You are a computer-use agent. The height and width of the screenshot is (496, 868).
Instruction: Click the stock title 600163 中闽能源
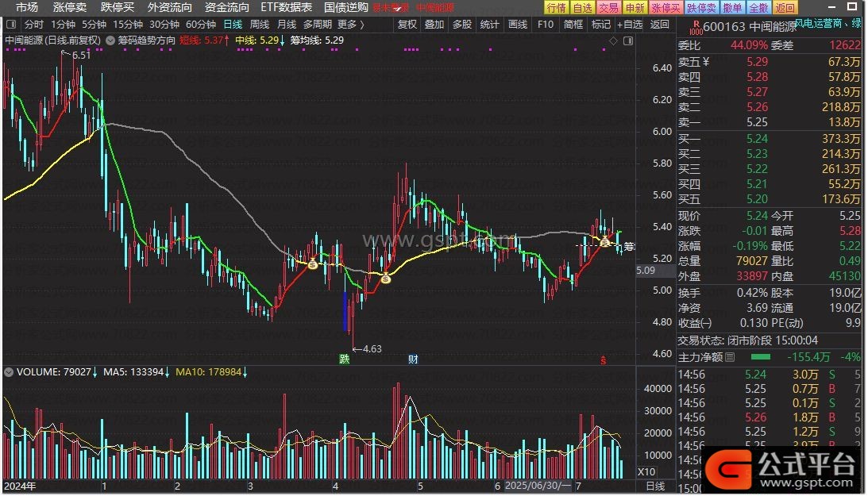tap(750, 27)
